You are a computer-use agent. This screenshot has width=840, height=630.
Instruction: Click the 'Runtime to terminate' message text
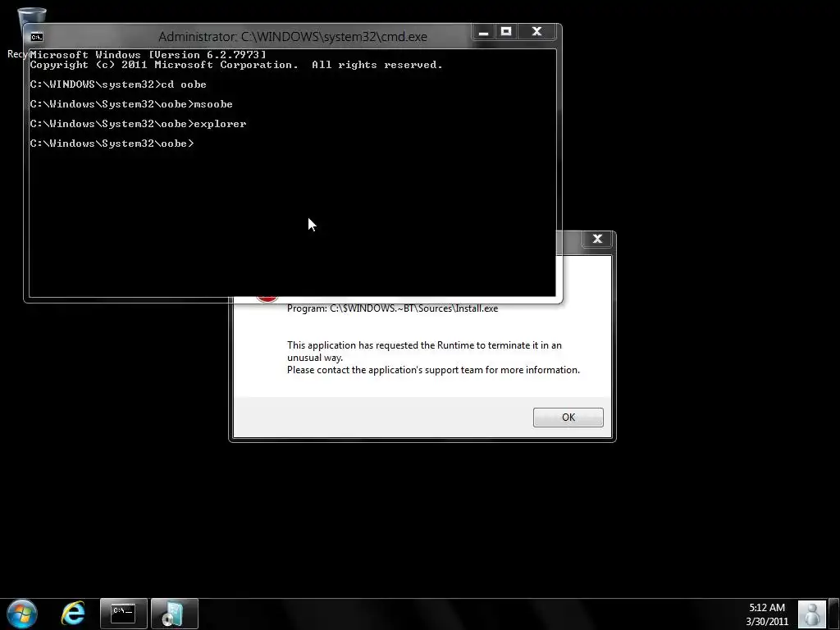click(424, 351)
